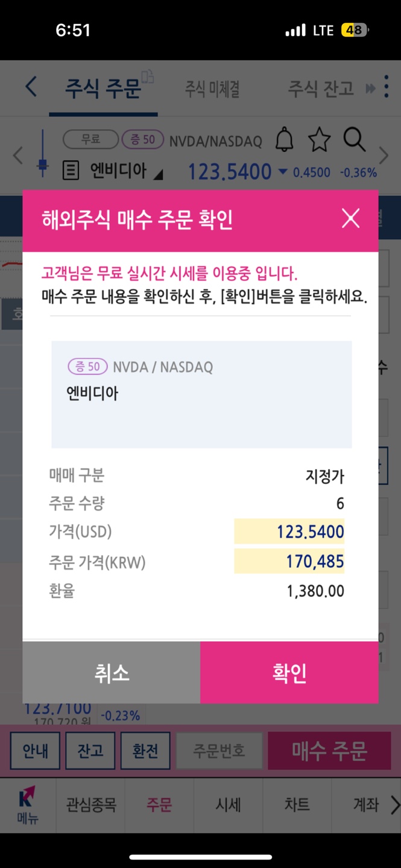
Task: Open 차트 in bottom navigation
Action: [x=297, y=805]
